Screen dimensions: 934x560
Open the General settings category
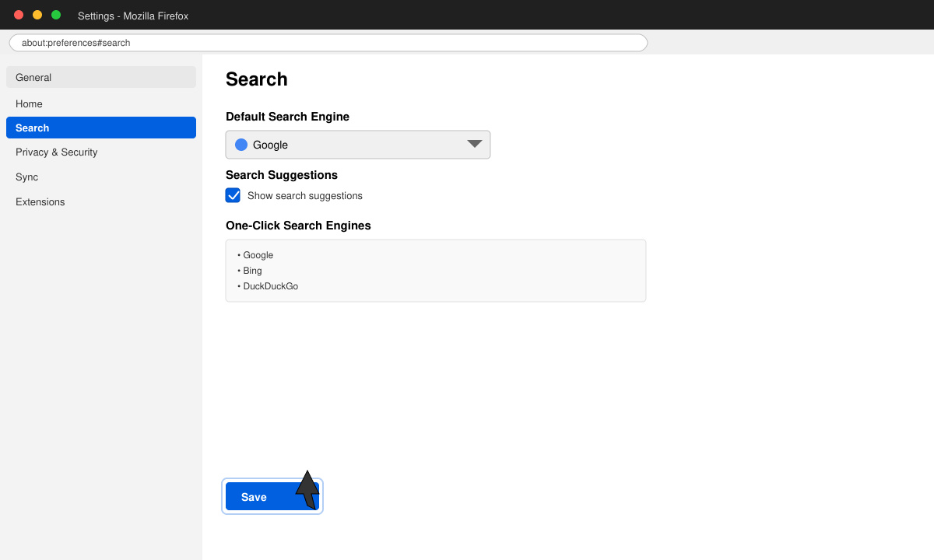(101, 77)
